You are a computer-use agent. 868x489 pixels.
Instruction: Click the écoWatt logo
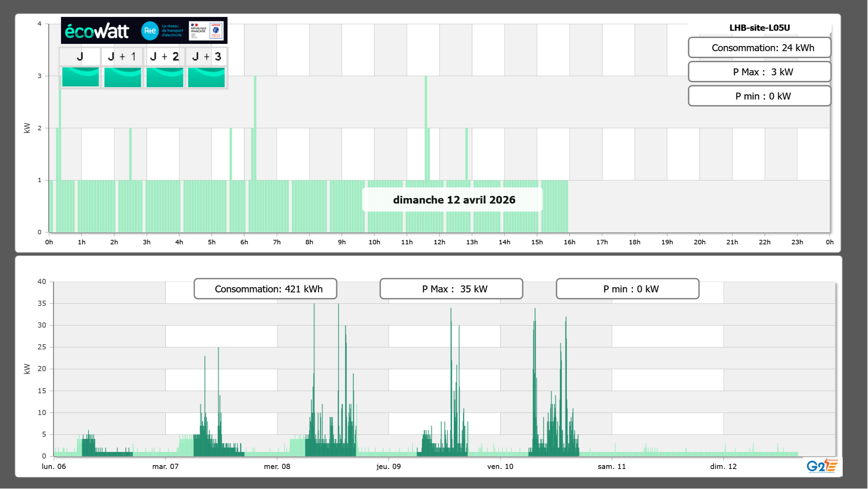[97, 31]
